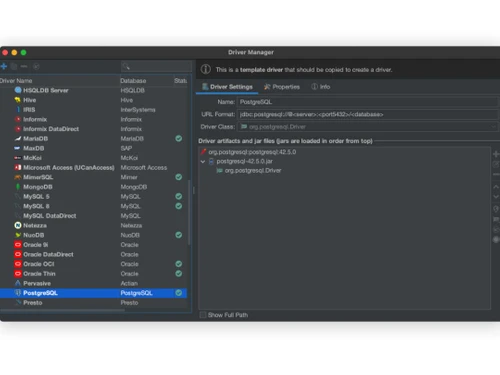500x375 pixels.
Task: Select org.postgresql.Driver under the jar node
Action: tap(249, 170)
